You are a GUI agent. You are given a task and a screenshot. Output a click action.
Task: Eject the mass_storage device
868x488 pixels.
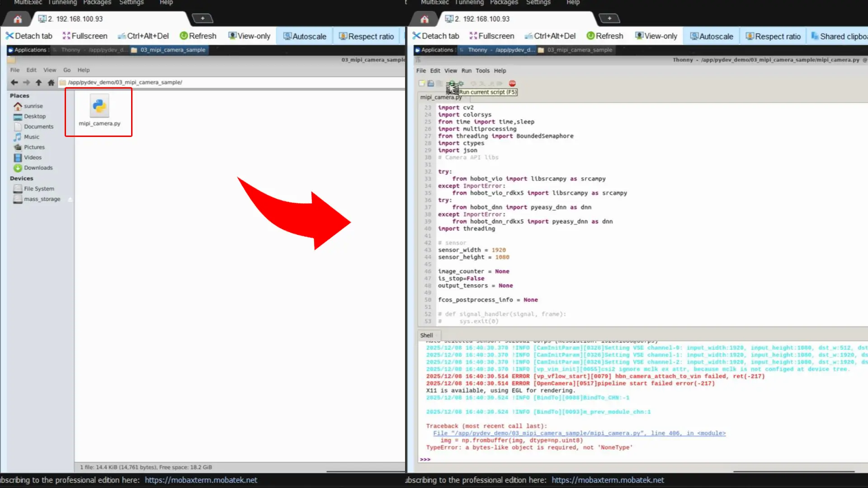coord(70,199)
